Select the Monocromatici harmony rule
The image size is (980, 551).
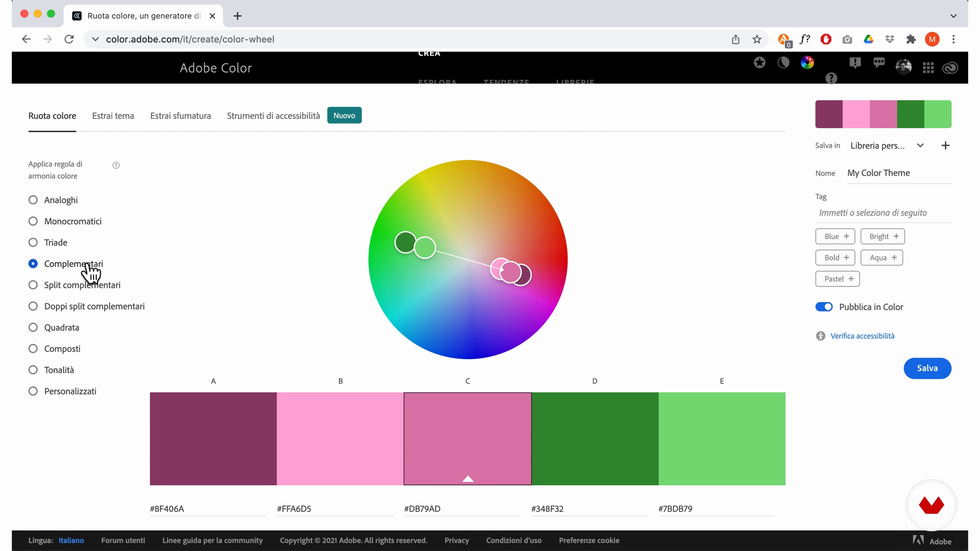point(65,221)
